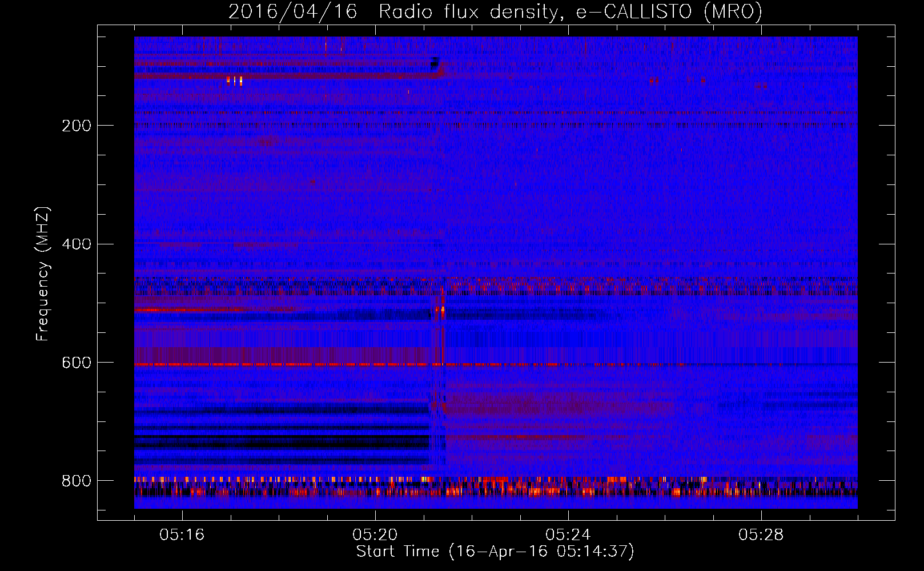
Task: Click the 400 frequency tick label
Action: coord(77,244)
